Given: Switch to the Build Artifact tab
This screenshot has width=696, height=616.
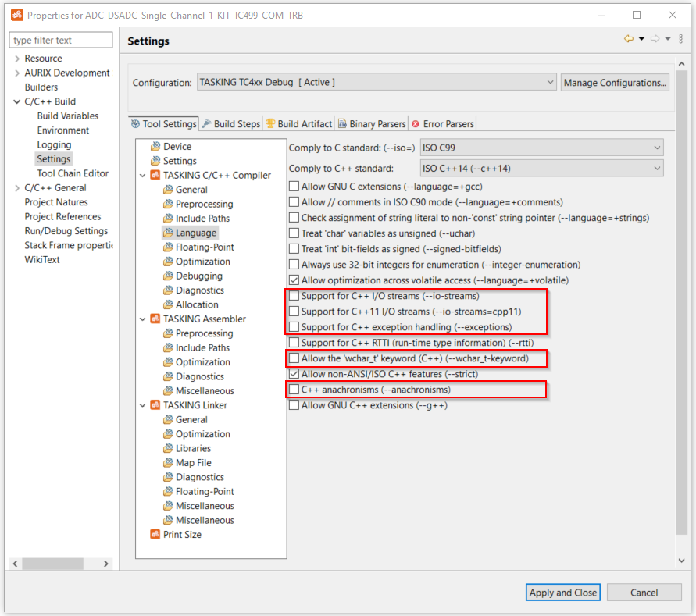Looking at the screenshot, I should tap(299, 124).
